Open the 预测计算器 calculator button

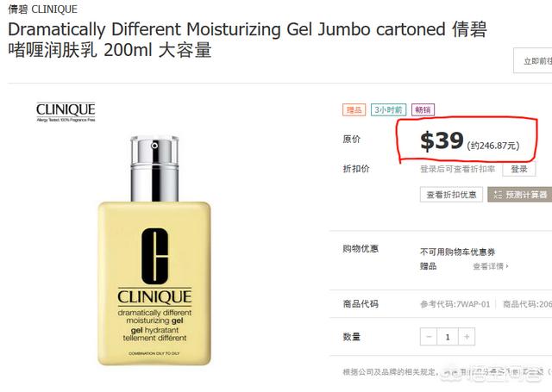(x=519, y=195)
